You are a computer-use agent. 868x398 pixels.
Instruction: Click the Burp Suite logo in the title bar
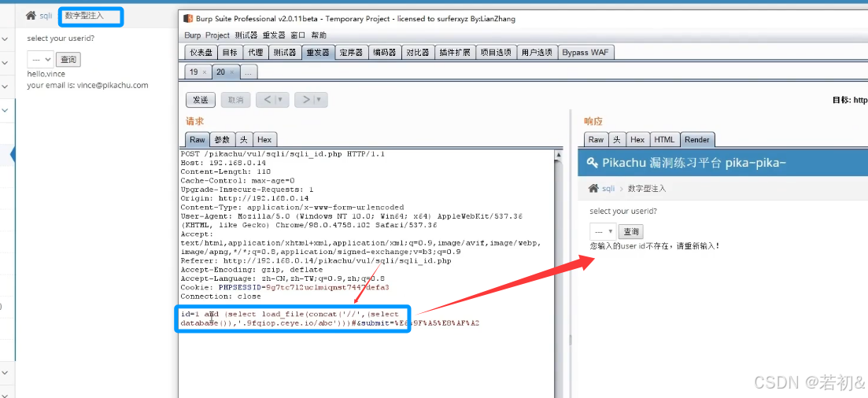tap(187, 19)
